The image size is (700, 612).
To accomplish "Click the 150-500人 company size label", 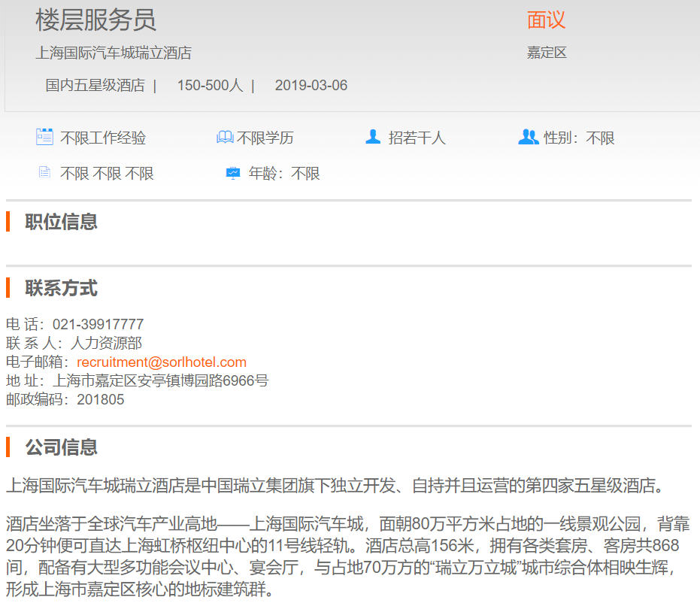I will click(x=210, y=86).
